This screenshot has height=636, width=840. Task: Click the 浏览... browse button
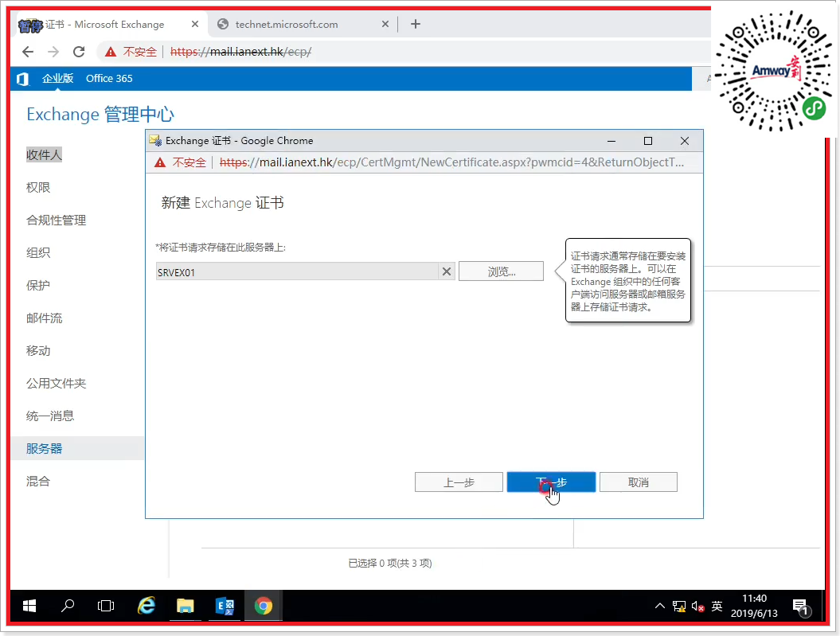click(501, 271)
